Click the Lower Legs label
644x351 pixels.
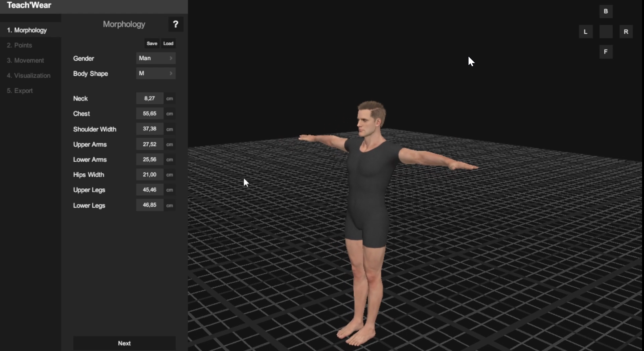[x=89, y=205]
